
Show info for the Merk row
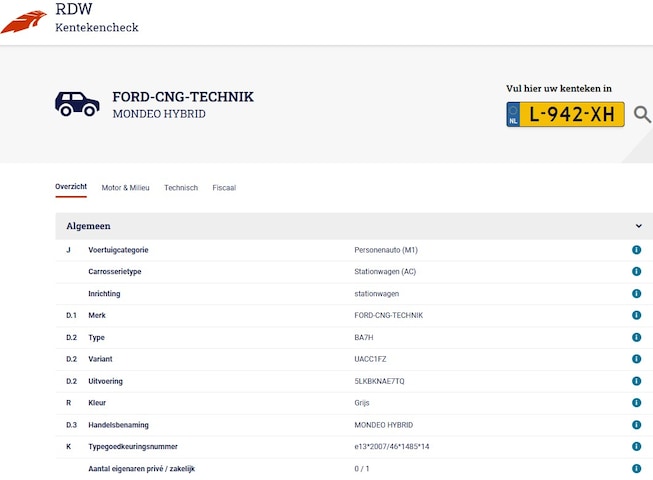point(636,315)
